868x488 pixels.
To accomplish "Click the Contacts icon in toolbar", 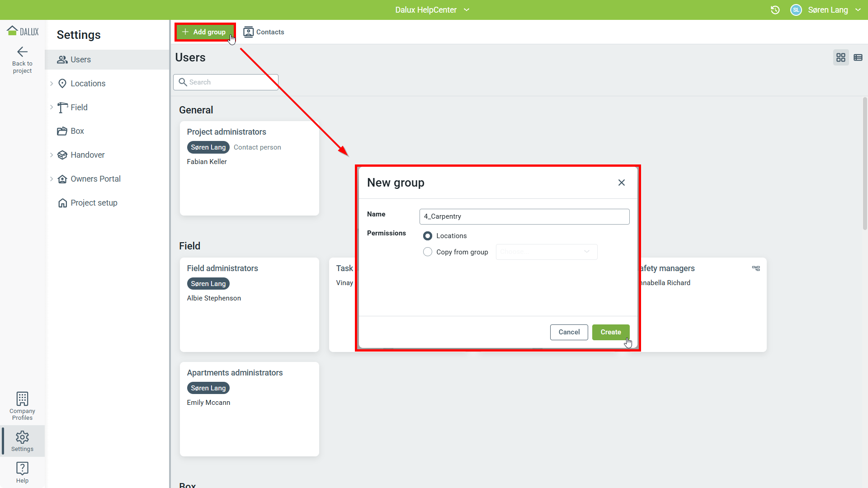I will coord(248,32).
